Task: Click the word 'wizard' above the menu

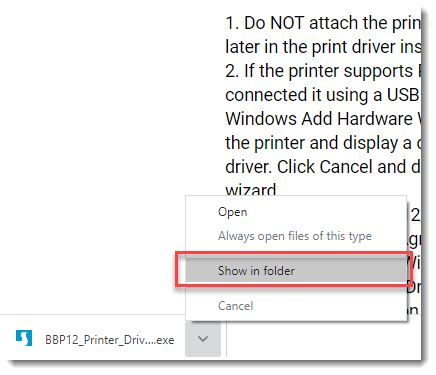Action: pyautogui.click(x=251, y=189)
